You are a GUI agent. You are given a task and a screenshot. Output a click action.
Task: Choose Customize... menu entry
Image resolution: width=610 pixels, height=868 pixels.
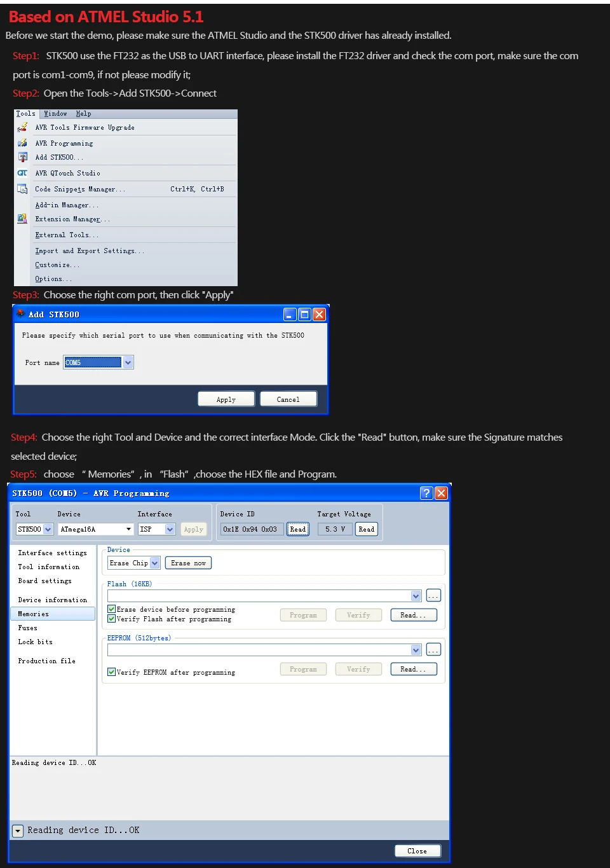coord(57,265)
